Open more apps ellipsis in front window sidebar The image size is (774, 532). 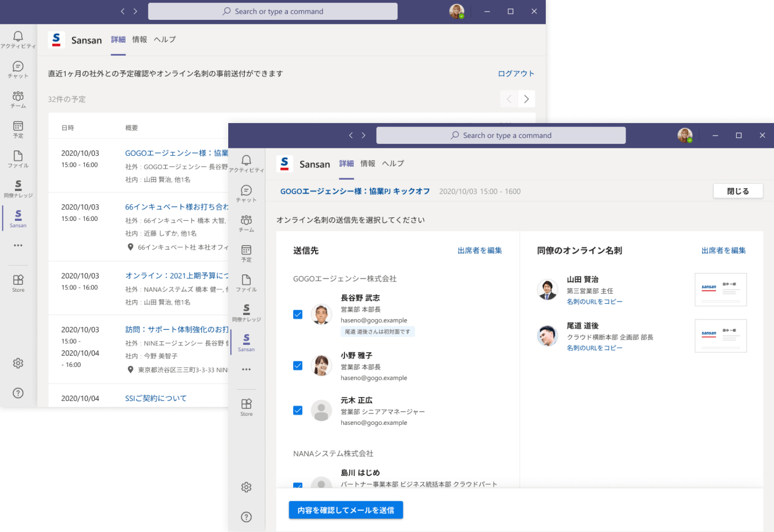pyautogui.click(x=246, y=369)
